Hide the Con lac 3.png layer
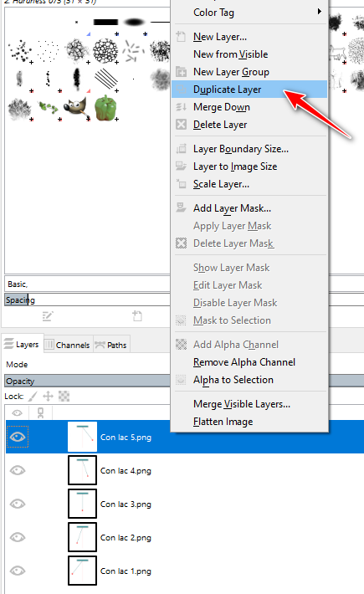The height and width of the screenshot is (594, 364). pyautogui.click(x=18, y=504)
